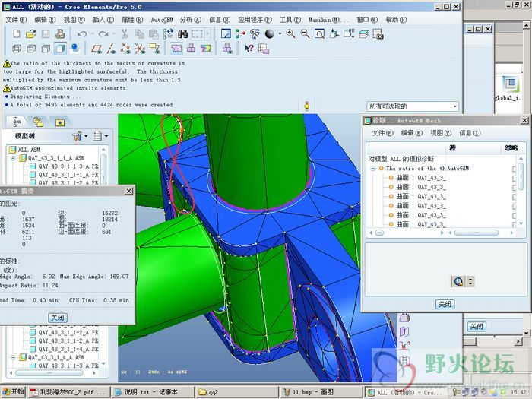Screen dimensions: 532x399
Task: Toggle datum planes display
Action: click(x=97, y=49)
